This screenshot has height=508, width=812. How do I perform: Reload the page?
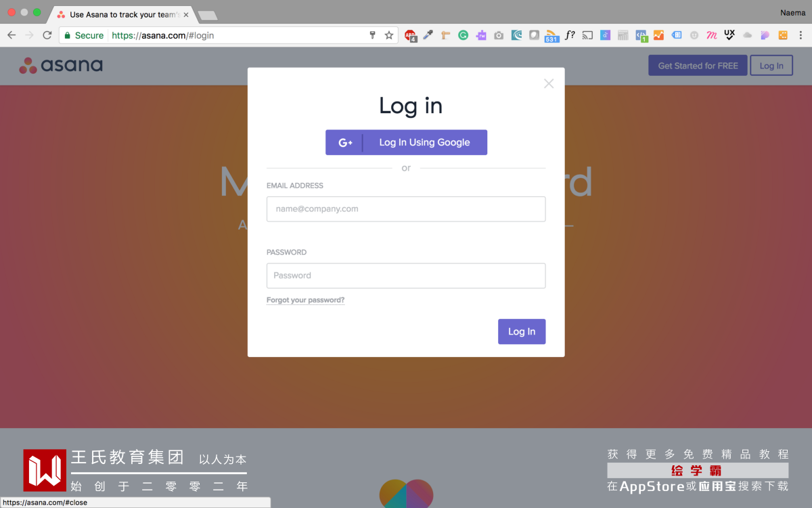coord(47,35)
